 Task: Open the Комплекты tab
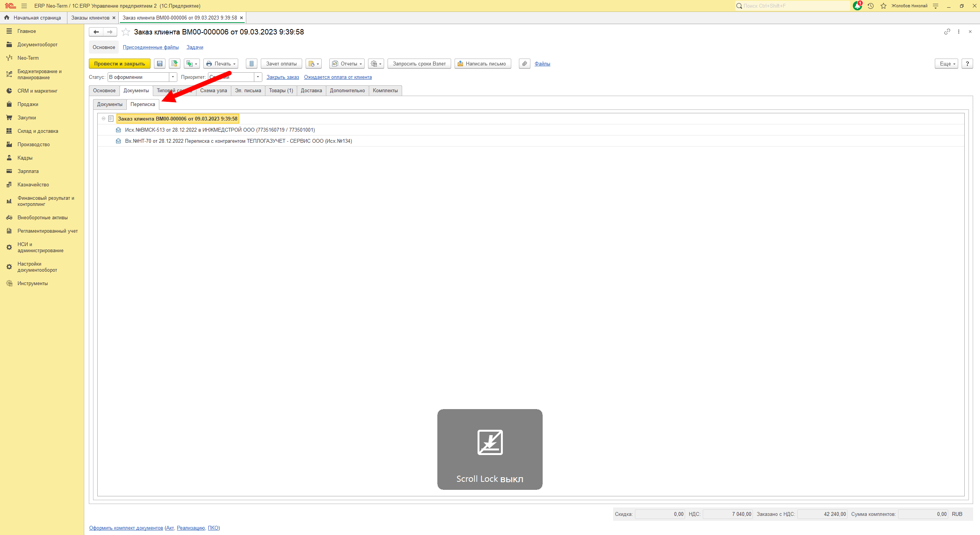click(385, 91)
